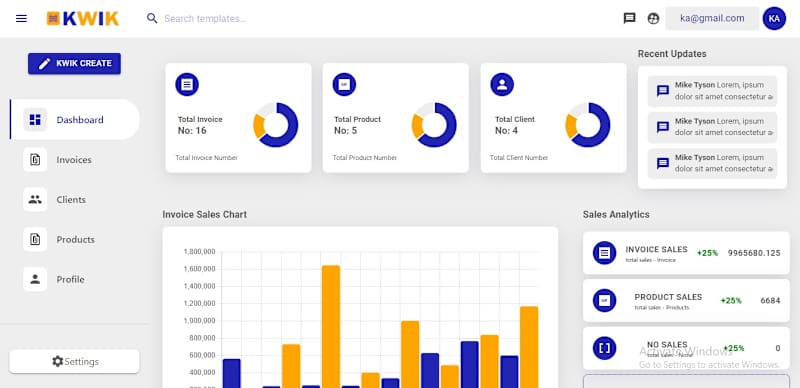Open the Profile sidebar item
The height and width of the screenshot is (388, 800).
(74, 279)
